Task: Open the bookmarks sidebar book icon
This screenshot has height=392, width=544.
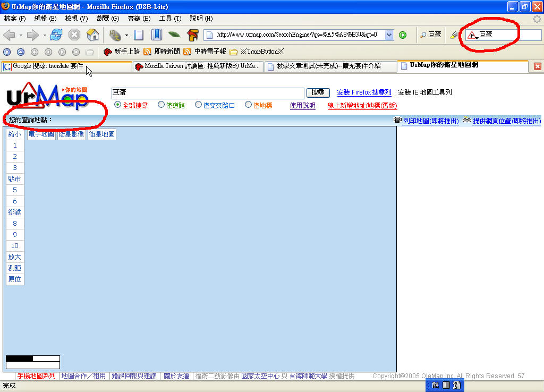Action: pos(157,35)
